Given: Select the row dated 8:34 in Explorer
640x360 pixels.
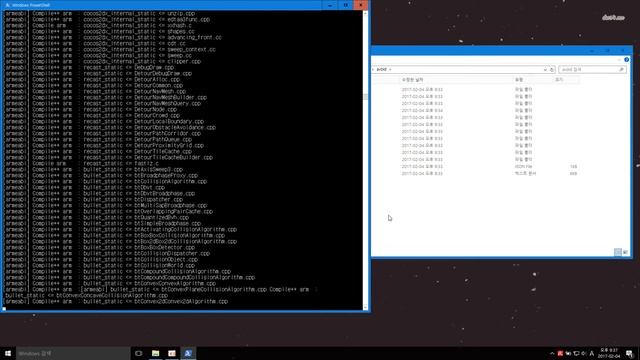Looking at the screenshot, I should coord(476,110).
